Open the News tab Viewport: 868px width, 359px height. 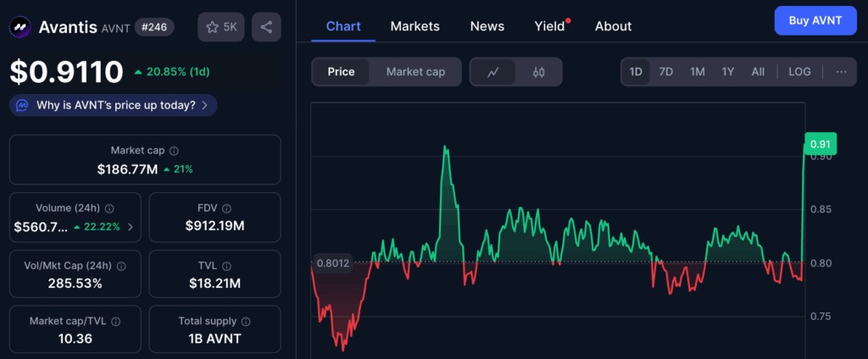[487, 26]
